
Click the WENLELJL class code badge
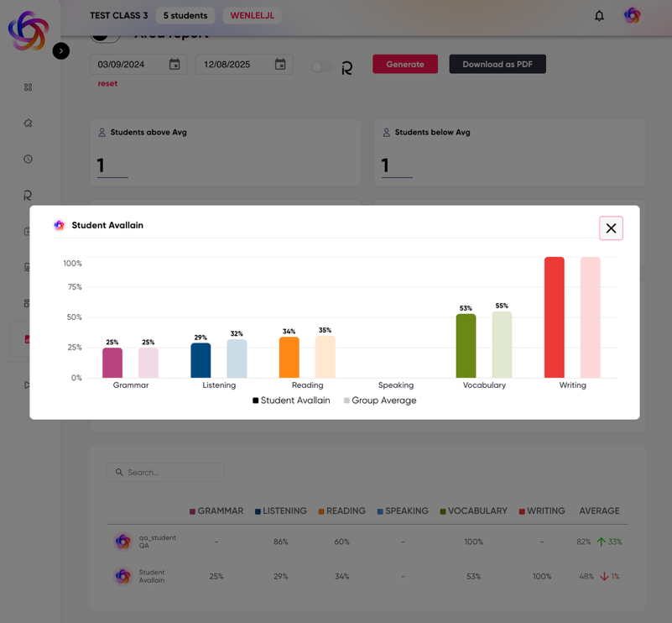[x=252, y=15]
